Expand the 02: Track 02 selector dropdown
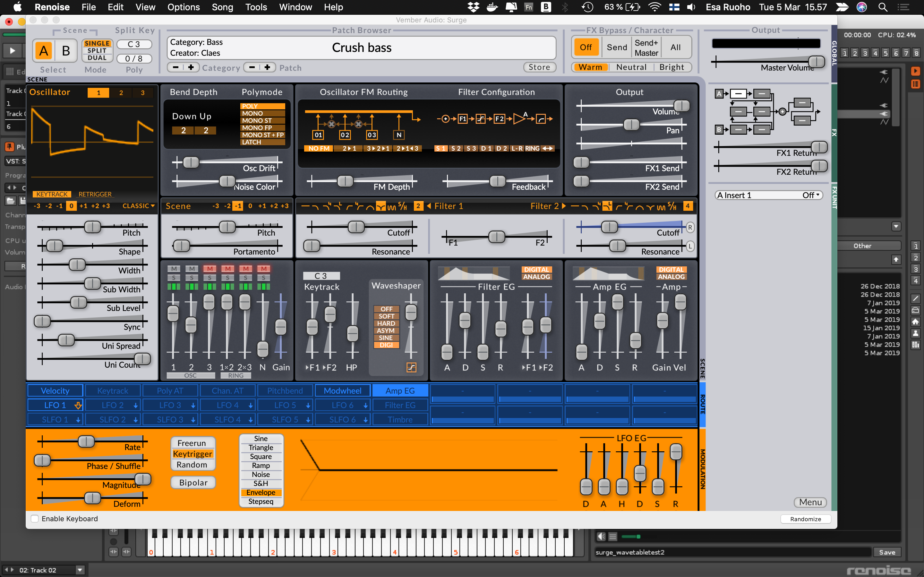Image resolution: width=924 pixels, height=577 pixels. [x=80, y=570]
